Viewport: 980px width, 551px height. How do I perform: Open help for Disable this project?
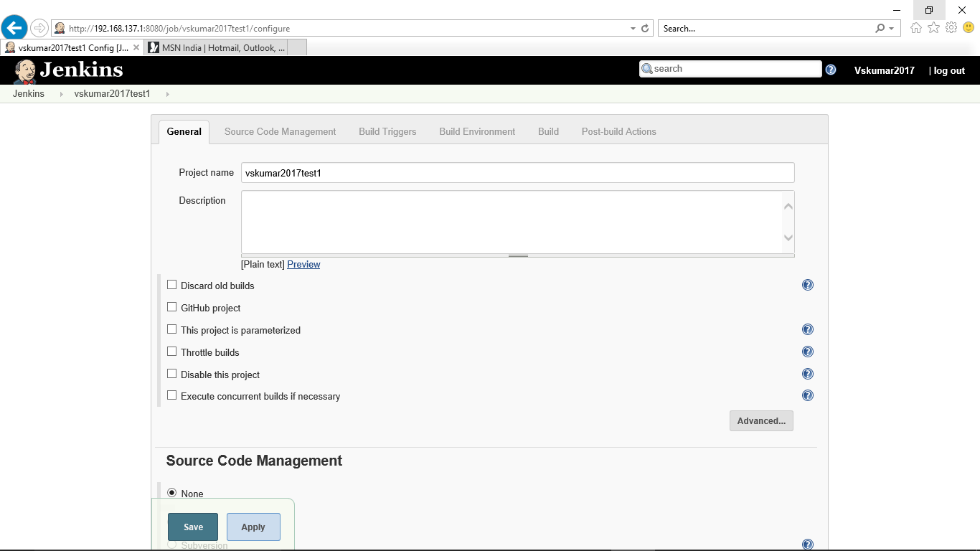point(807,374)
